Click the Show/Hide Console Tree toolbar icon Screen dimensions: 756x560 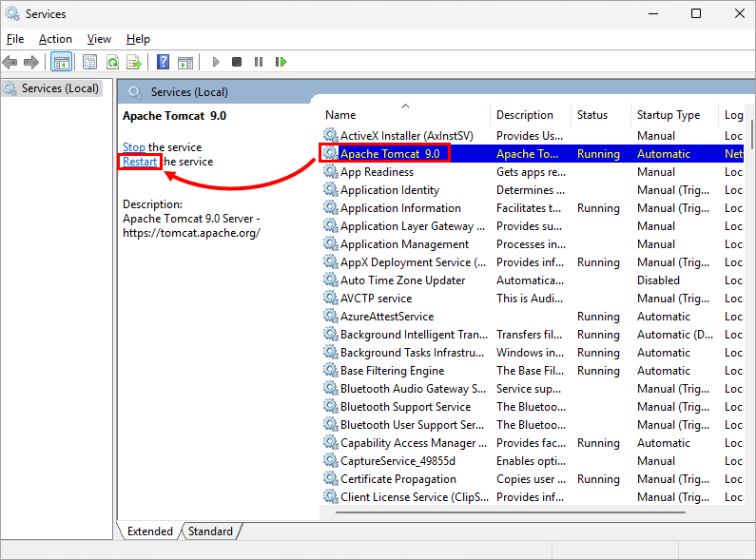[x=61, y=62]
